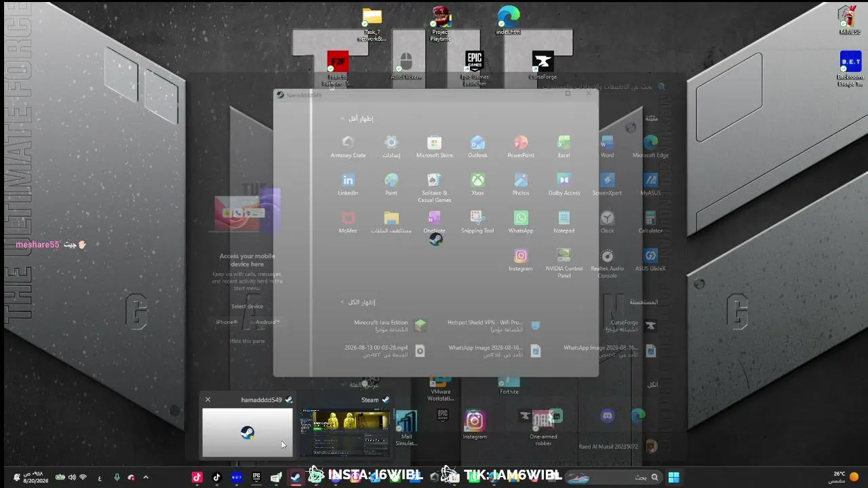The width and height of the screenshot is (868, 488).
Task: Open مستكشف الملفات file explorer
Action: point(391,222)
